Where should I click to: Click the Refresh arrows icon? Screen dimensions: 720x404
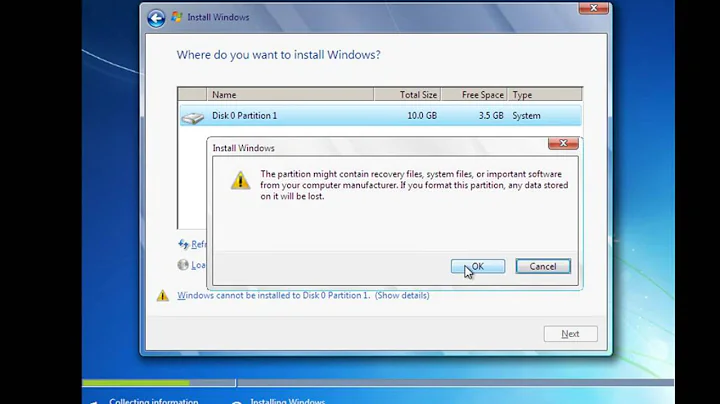(x=183, y=244)
